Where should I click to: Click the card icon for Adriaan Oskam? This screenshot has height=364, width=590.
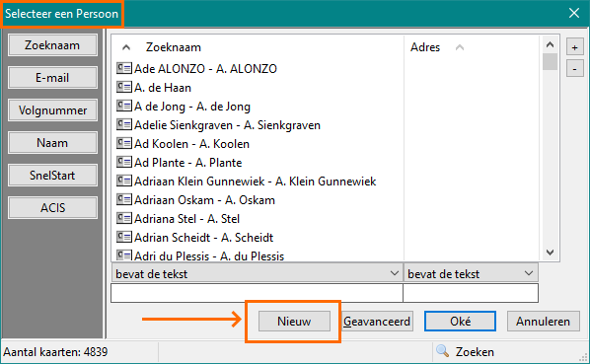pyautogui.click(x=123, y=199)
